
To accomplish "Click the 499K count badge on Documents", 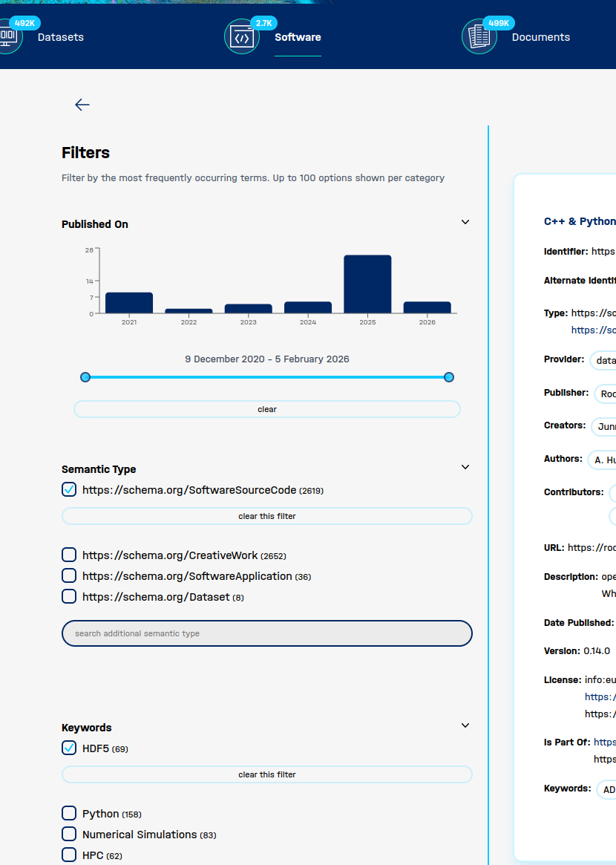I will coord(499,22).
